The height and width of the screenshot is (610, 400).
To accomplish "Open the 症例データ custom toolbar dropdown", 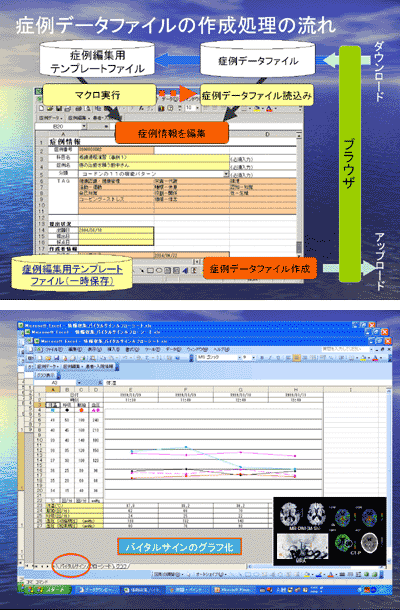I will point(47,366).
